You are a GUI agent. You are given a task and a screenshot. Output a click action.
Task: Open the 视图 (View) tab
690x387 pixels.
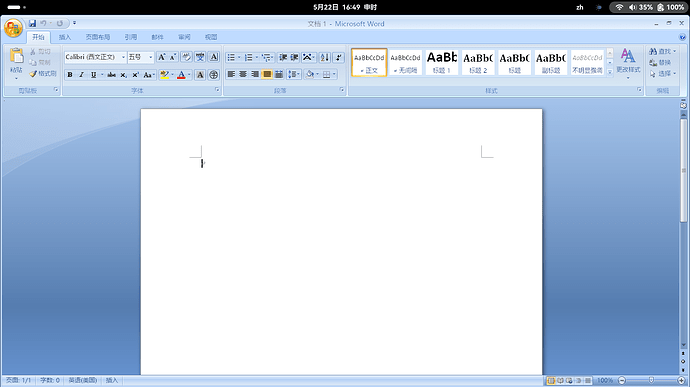tap(211, 37)
